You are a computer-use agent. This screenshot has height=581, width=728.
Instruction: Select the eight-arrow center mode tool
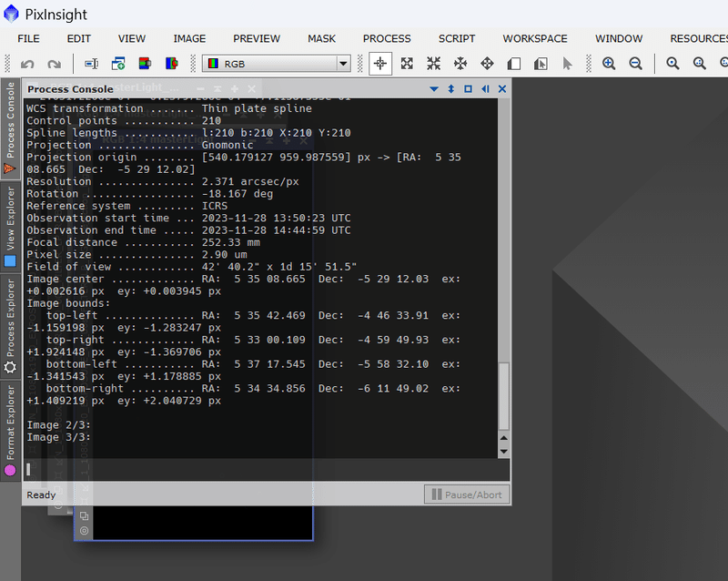pos(460,64)
